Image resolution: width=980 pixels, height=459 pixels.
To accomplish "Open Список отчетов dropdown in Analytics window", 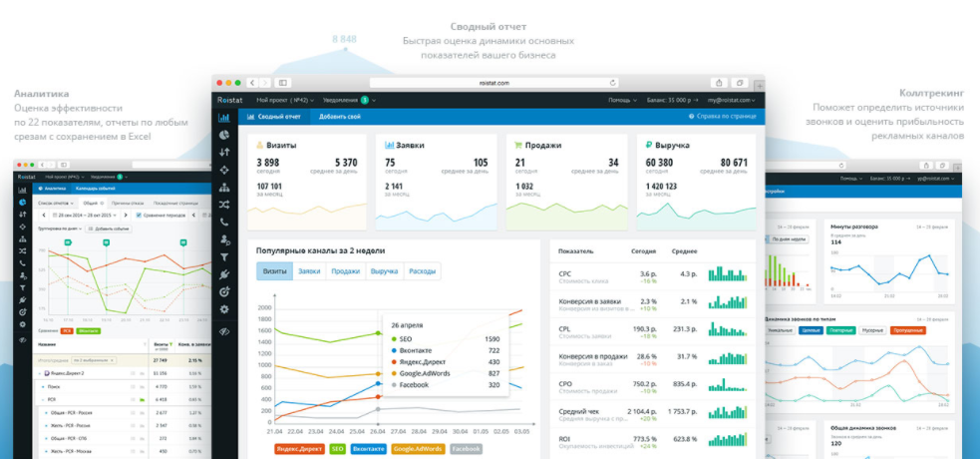I will click(x=56, y=204).
